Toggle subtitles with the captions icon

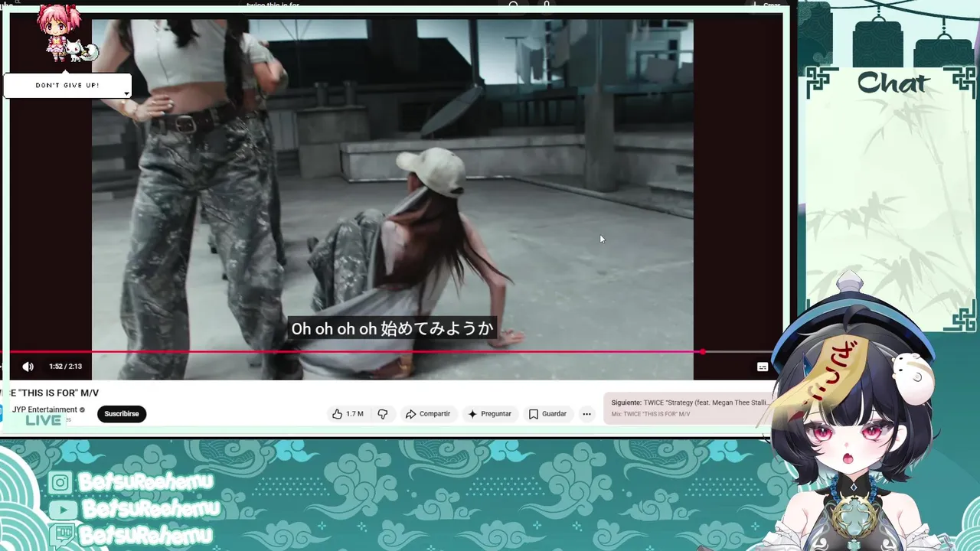(763, 367)
